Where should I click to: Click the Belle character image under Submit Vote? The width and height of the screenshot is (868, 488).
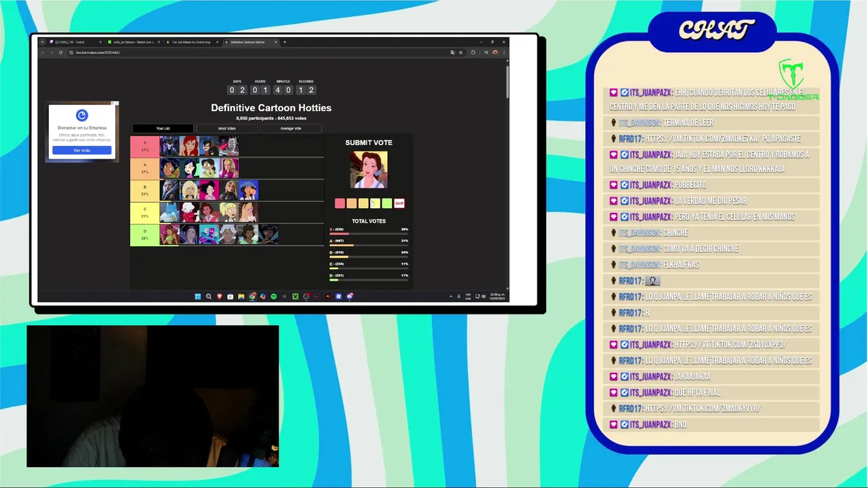tap(369, 169)
